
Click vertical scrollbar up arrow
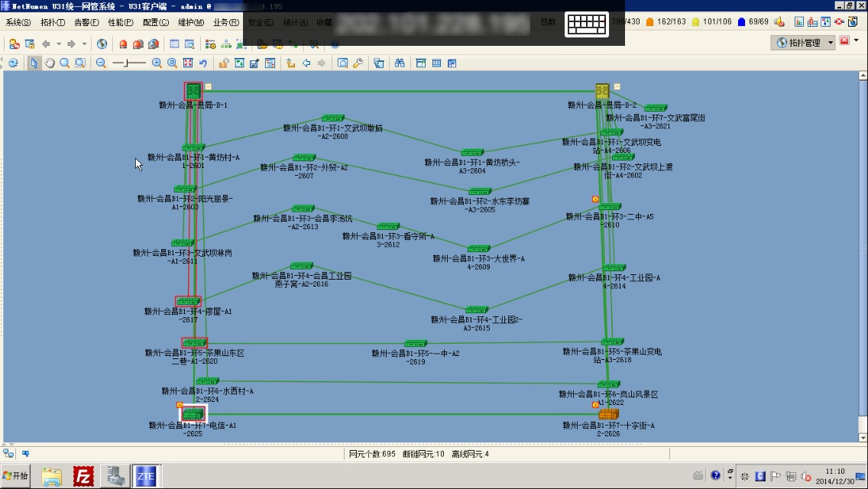pyautogui.click(x=863, y=76)
